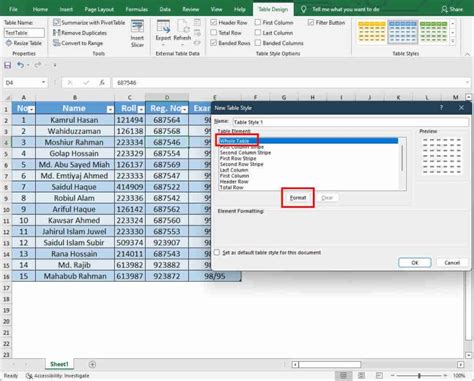Viewport: 474px width, 381px height.
Task: Open the Customize Quick Access Toolbar dropdown
Action: click(x=55, y=65)
